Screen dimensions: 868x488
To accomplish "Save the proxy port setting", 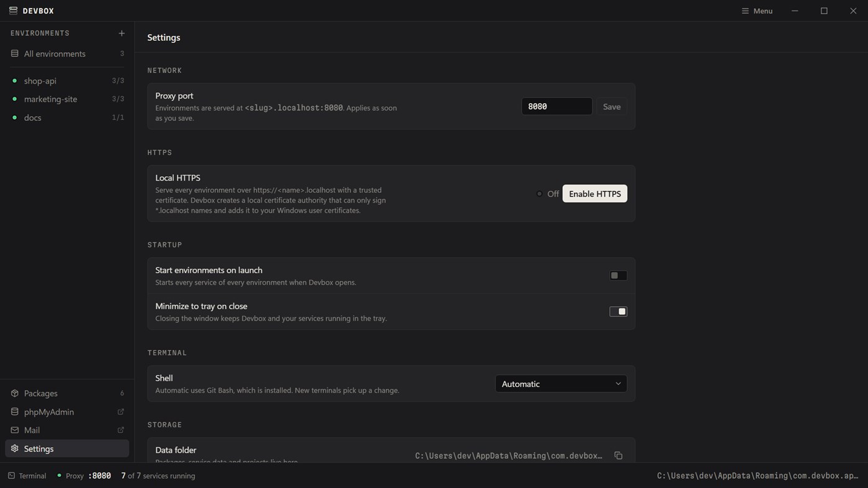I will (612, 107).
